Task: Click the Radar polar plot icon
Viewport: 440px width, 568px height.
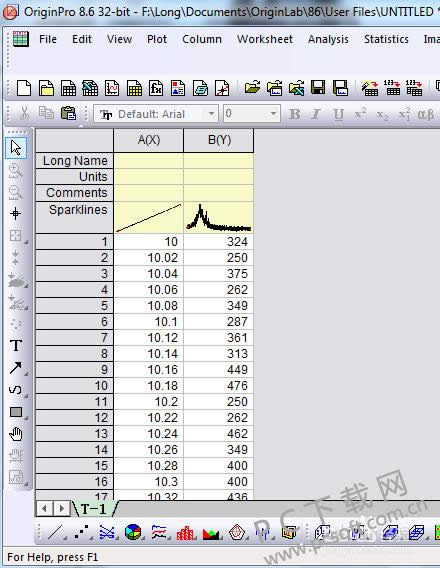Action: 237,532
